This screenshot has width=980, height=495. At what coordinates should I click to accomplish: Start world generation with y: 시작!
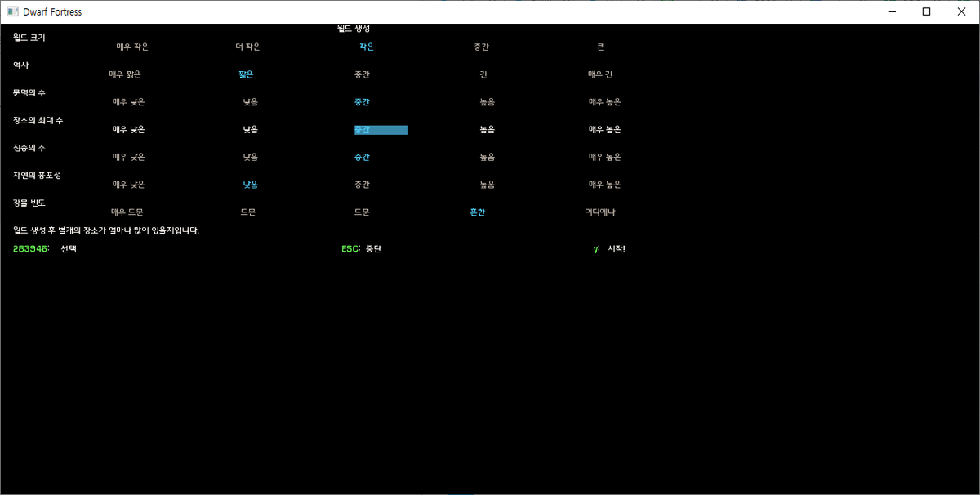(x=609, y=248)
